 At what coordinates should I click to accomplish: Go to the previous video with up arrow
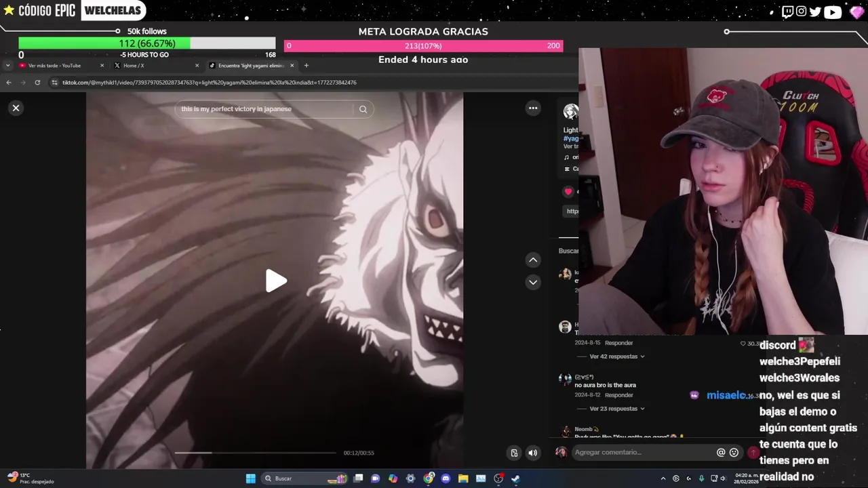[533, 260]
